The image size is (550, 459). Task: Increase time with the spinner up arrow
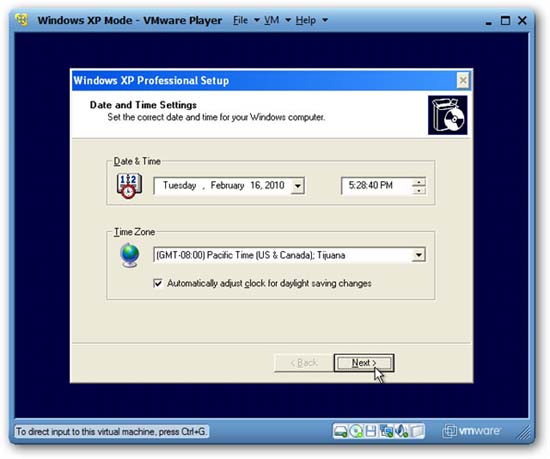coord(419,182)
